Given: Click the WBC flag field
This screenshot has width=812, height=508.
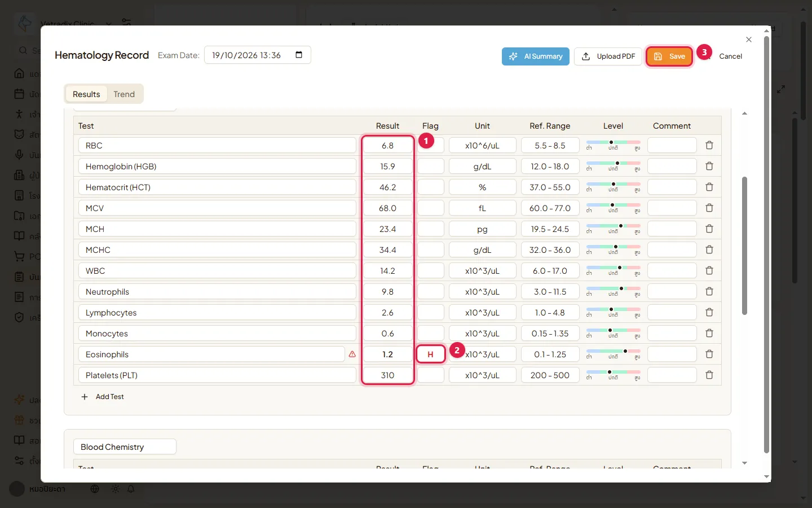Looking at the screenshot, I should pos(431,270).
